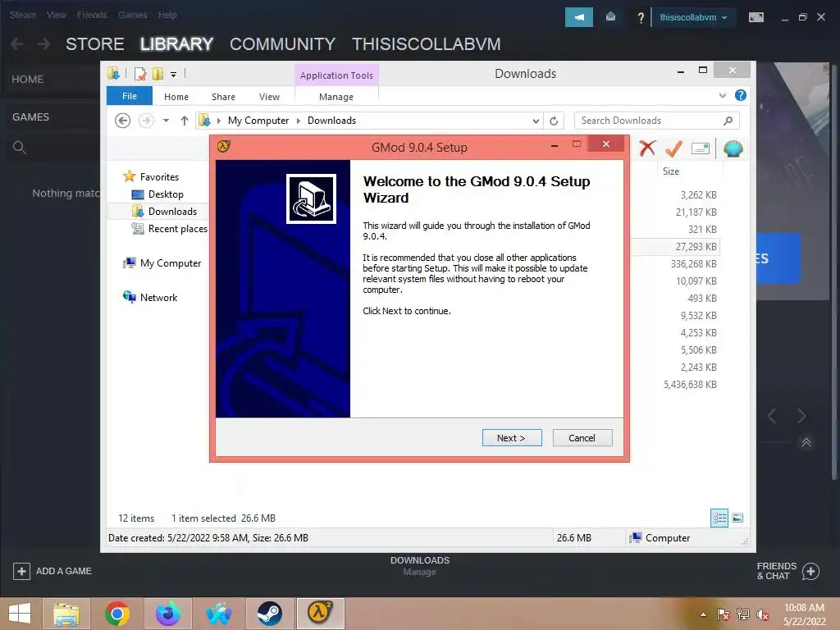Open the File tab in Explorer ribbon
The width and height of the screenshot is (840, 630).
point(130,96)
